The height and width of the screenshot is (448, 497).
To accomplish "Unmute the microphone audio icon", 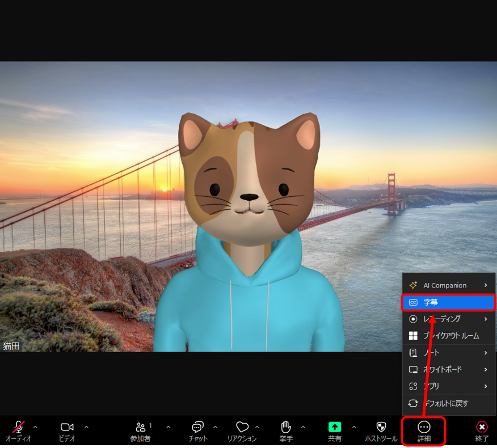I will pos(19,427).
